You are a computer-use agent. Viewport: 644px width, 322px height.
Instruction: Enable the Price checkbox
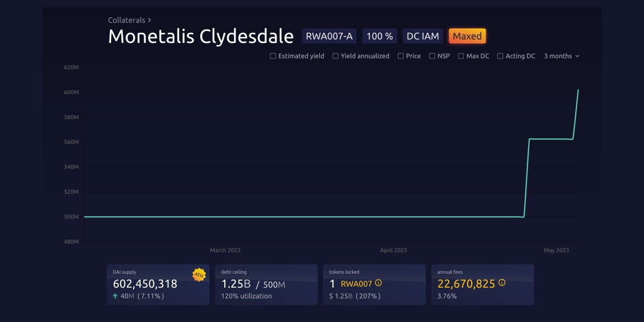[x=401, y=56]
